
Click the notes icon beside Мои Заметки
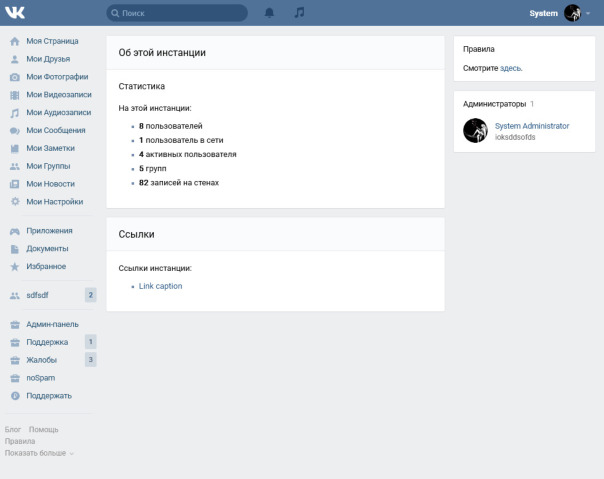[x=15, y=148]
